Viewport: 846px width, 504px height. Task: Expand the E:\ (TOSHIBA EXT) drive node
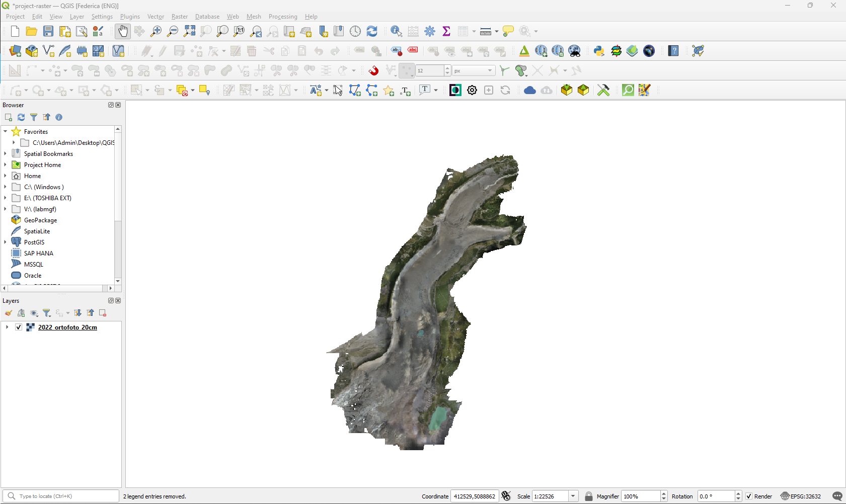click(6, 198)
